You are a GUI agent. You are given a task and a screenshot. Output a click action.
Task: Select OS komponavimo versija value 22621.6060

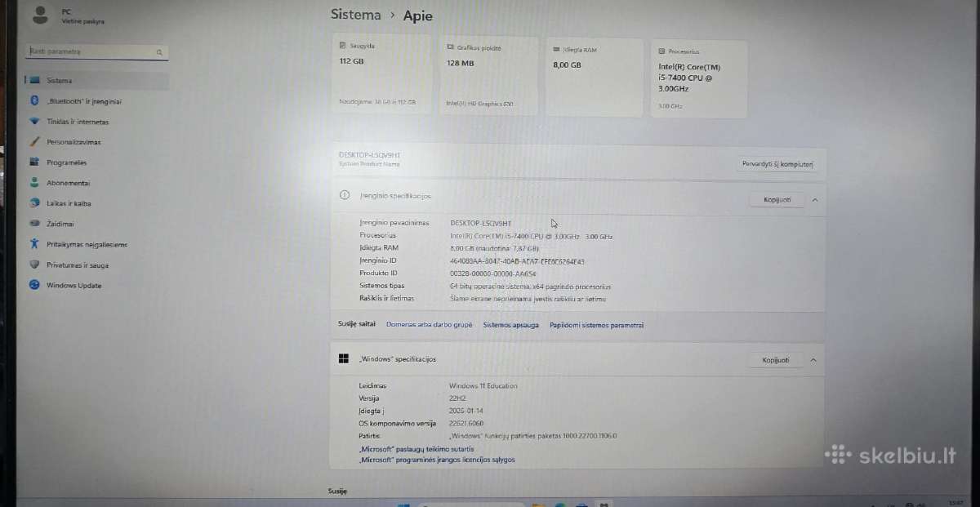click(467, 424)
